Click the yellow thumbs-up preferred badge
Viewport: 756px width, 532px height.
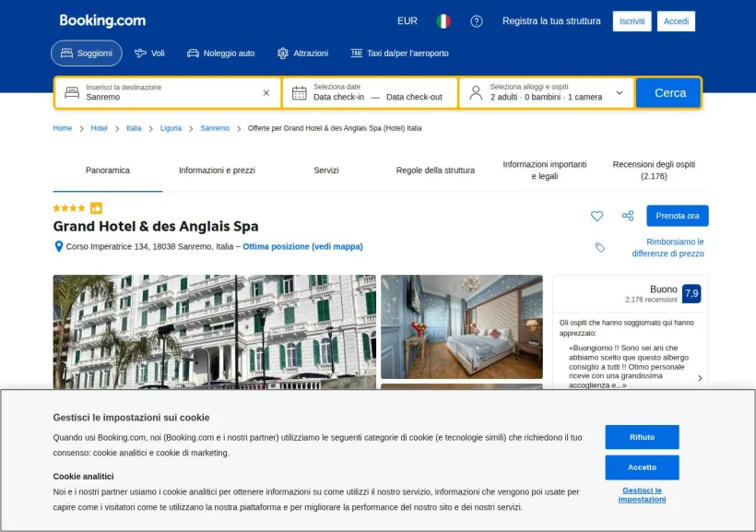pyautogui.click(x=96, y=208)
